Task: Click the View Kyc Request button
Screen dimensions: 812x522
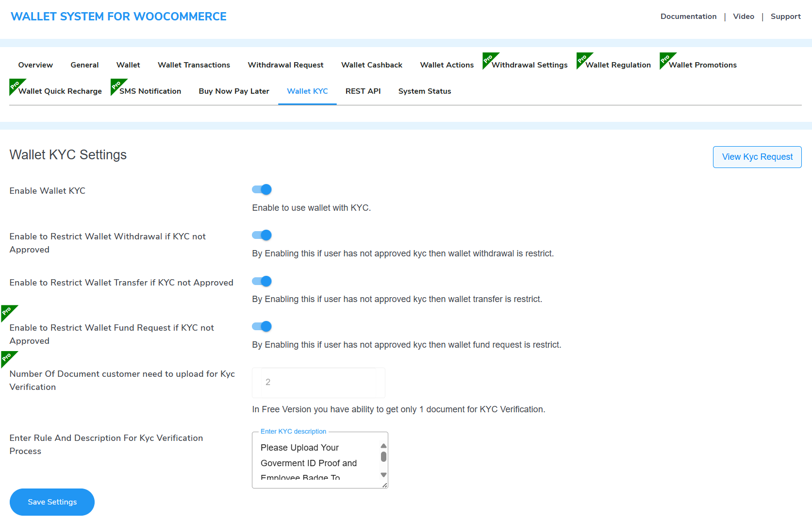Action: tap(757, 157)
